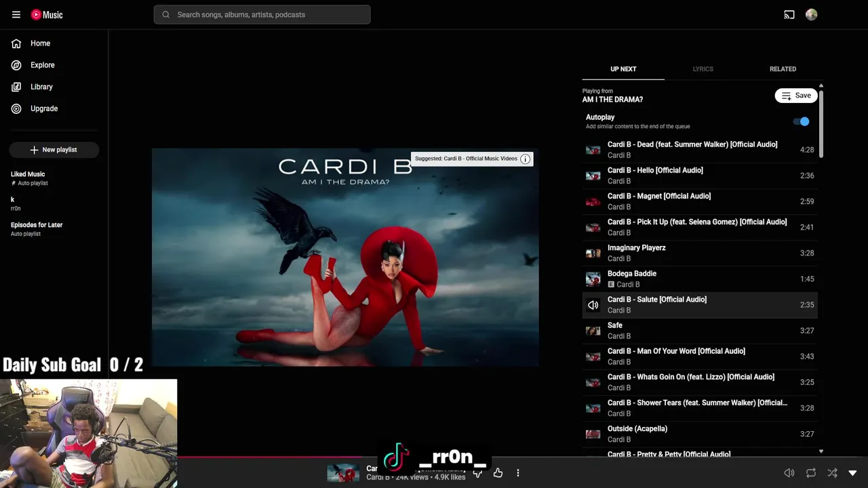Screen dimensions: 868x488
Task: Switch to the RELATED tab
Action: coord(783,69)
